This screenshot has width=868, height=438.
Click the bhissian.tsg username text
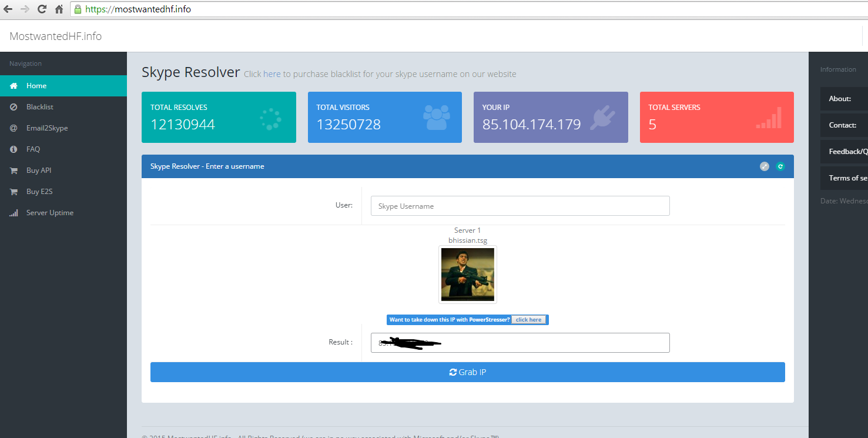[x=468, y=240]
